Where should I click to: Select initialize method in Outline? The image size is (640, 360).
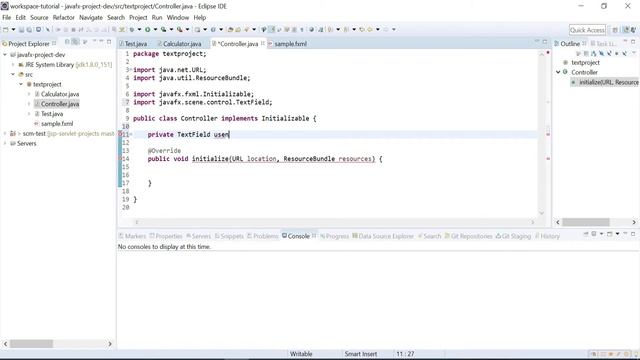(x=605, y=82)
